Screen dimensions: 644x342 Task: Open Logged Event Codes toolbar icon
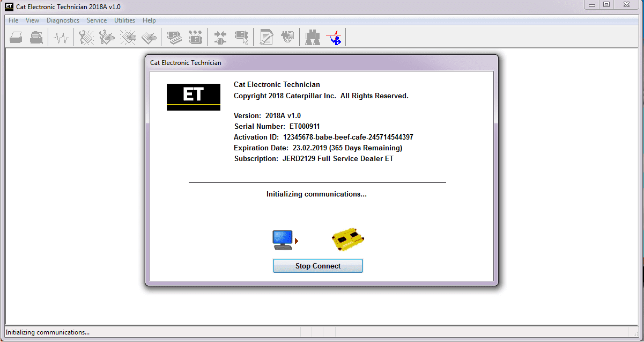(149, 38)
